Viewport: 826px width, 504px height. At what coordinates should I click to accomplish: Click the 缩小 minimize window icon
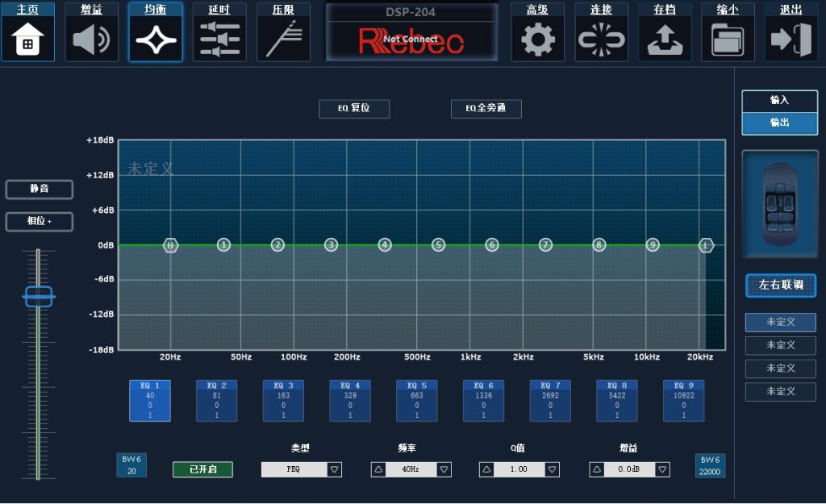(x=728, y=32)
